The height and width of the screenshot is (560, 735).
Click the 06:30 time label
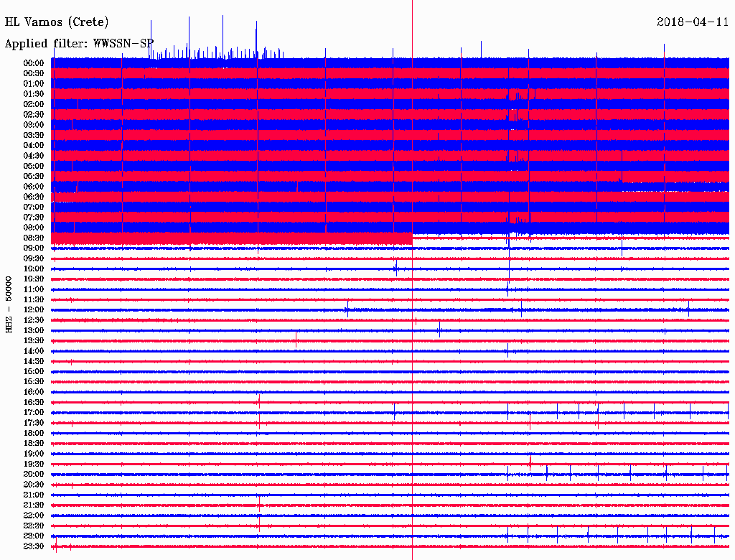click(34, 197)
